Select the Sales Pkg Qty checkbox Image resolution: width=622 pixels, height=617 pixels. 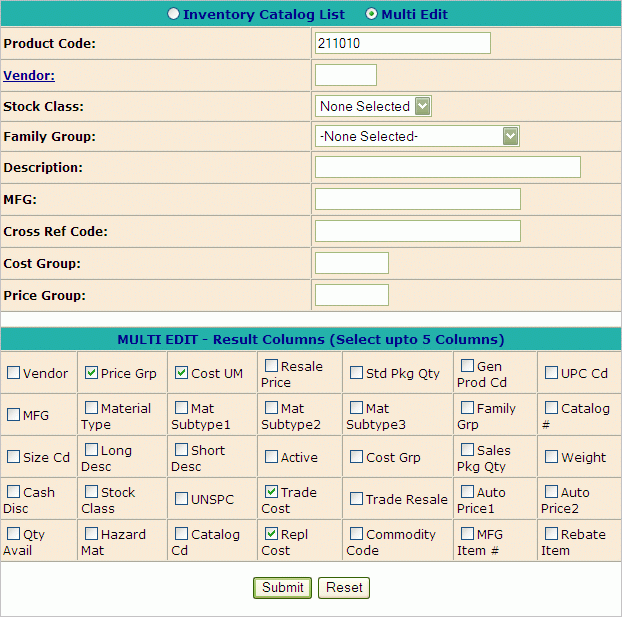[x=467, y=450]
